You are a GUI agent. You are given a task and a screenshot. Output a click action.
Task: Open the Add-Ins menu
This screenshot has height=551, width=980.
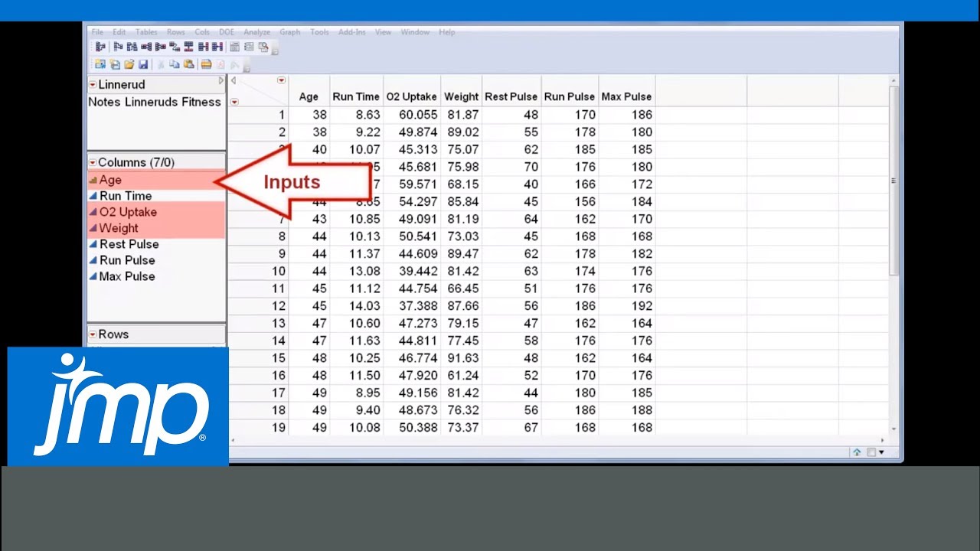[x=352, y=32]
